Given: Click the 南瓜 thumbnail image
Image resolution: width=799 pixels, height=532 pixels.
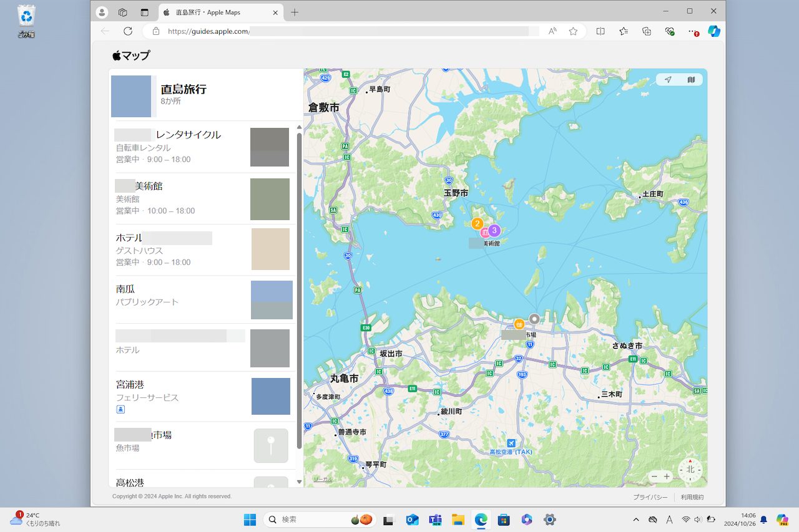Looking at the screenshot, I should click(x=272, y=300).
